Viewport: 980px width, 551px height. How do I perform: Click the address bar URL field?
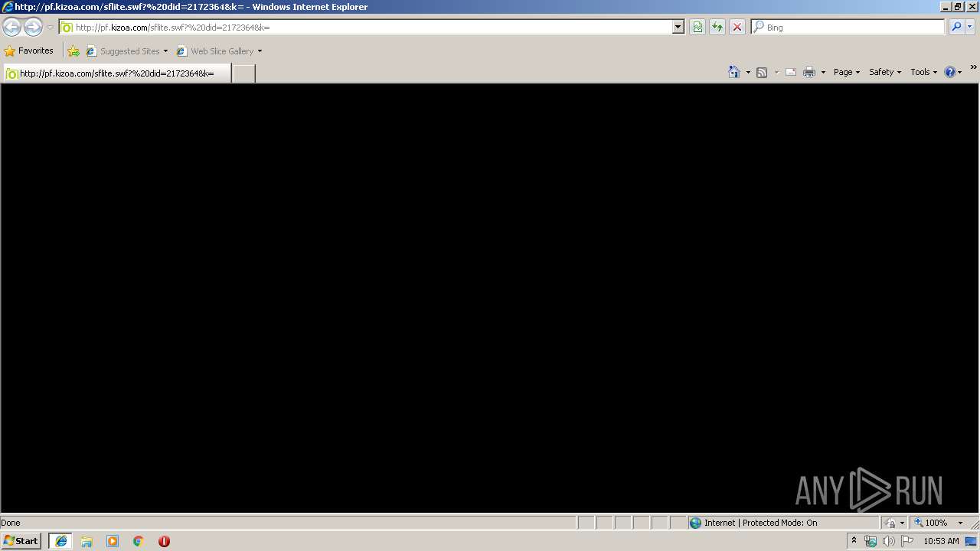[x=371, y=27]
